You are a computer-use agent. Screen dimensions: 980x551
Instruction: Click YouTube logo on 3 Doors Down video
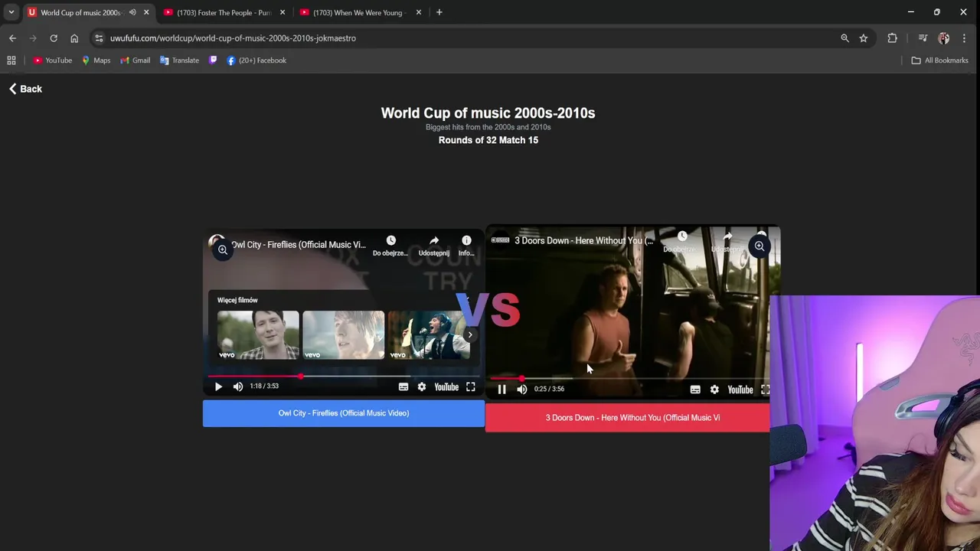pos(740,390)
